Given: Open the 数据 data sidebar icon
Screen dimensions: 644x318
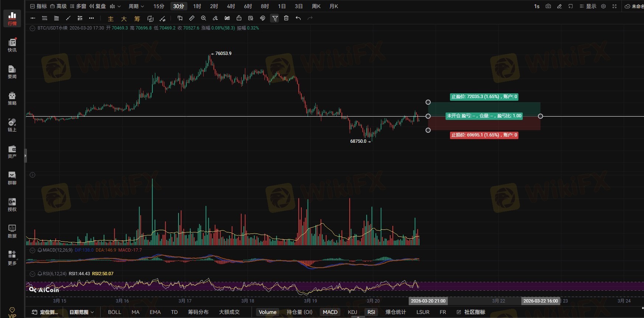Looking at the screenshot, I should (12, 231).
